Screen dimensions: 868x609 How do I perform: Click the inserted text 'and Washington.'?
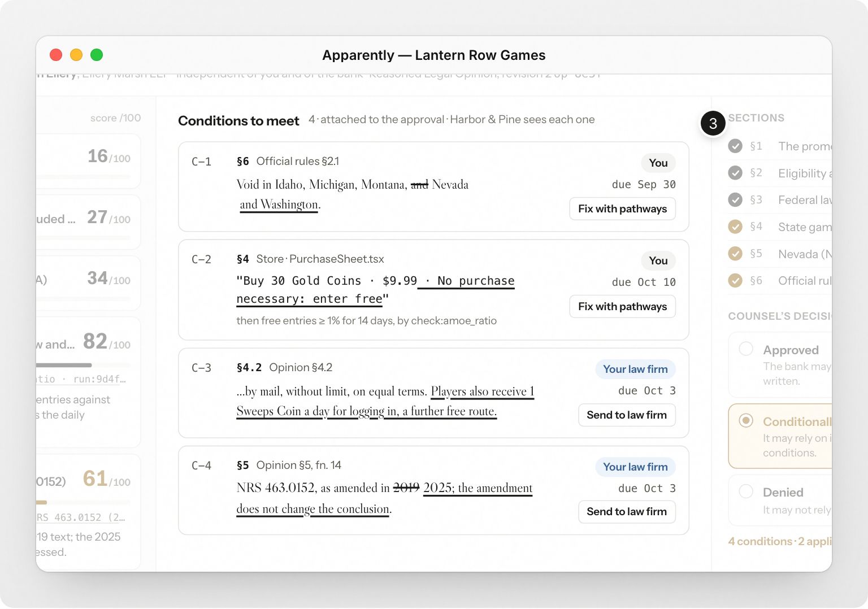280,205
